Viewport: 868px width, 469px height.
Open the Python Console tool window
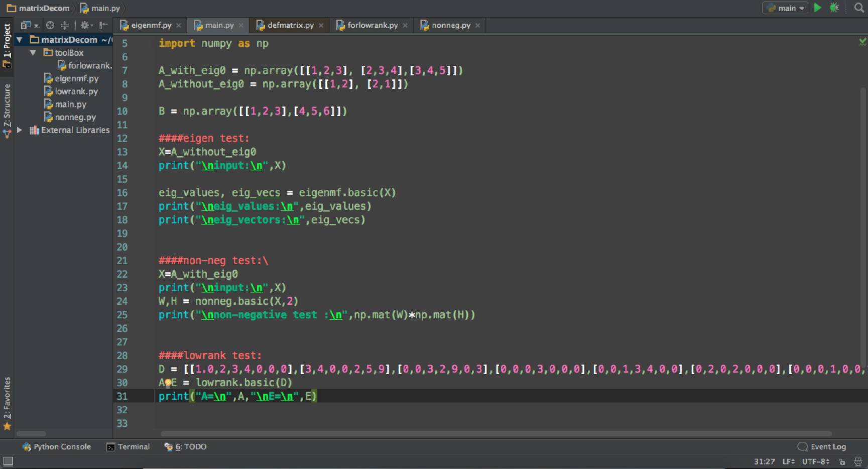(57, 447)
